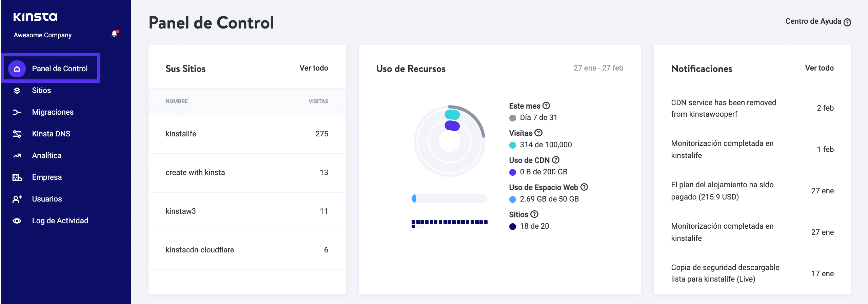Screen dimensions: 868x304
Task: Click the Usuarios add-user icon
Action: pyautogui.click(x=17, y=199)
